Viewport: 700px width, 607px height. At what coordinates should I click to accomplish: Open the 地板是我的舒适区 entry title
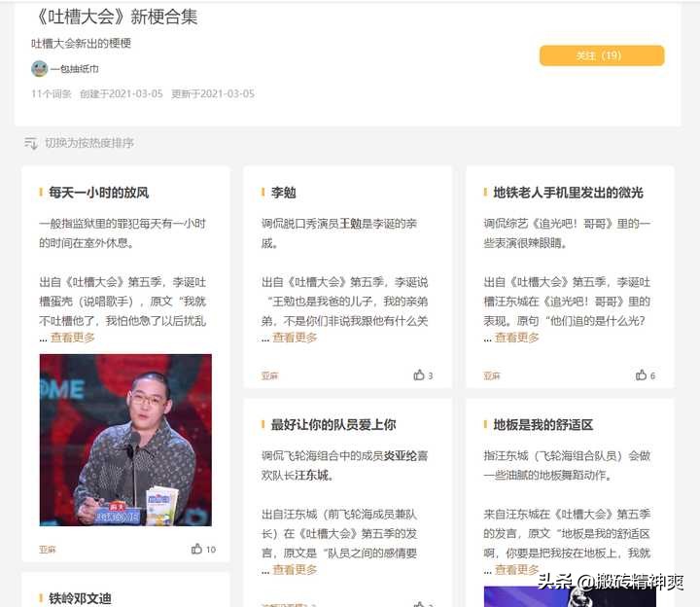click(x=542, y=424)
